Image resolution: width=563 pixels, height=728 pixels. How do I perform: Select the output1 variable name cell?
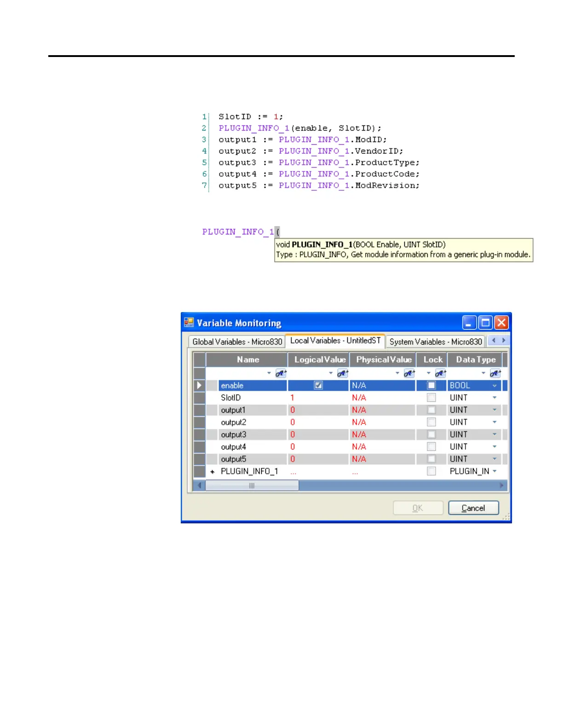tap(253, 410)
